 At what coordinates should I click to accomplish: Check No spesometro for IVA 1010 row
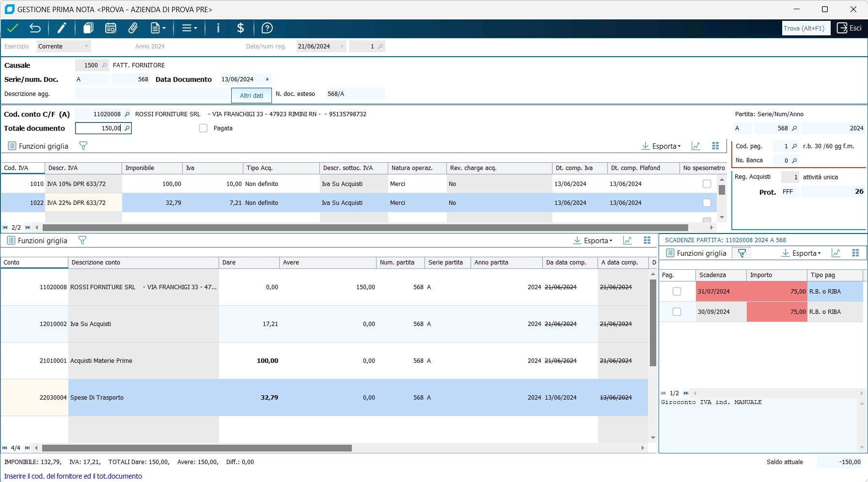pos(707,184)
